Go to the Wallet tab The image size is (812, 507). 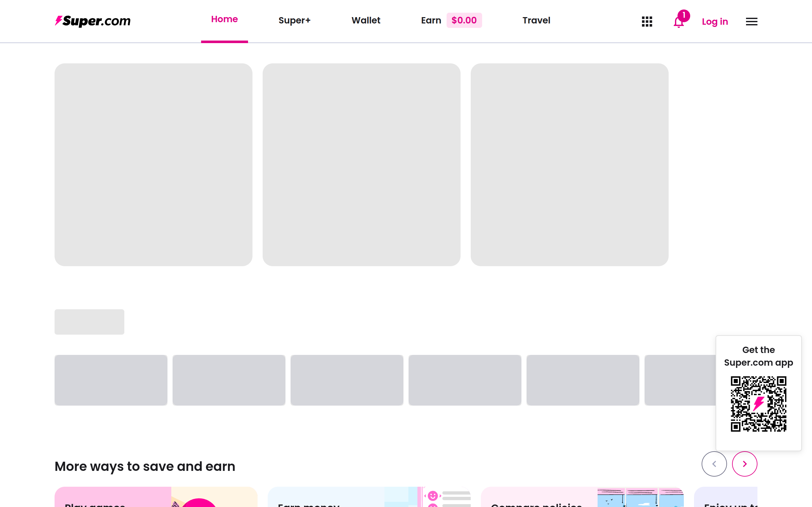pos(366,21)
